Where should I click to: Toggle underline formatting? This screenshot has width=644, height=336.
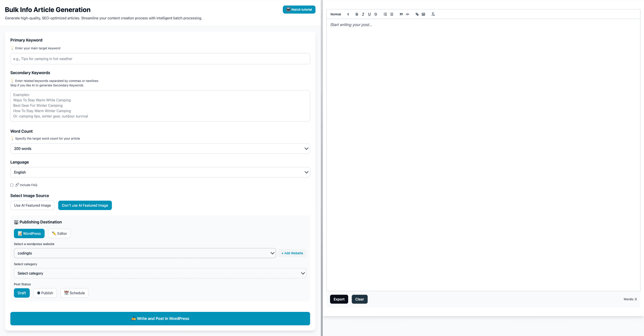coord(369,14)
